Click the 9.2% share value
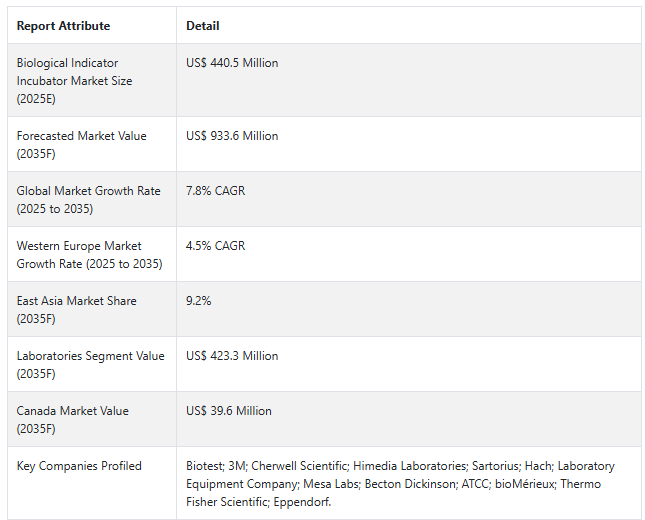Viewport: 645px width, 520px height. pyautogui.click(x=198, y=301)
